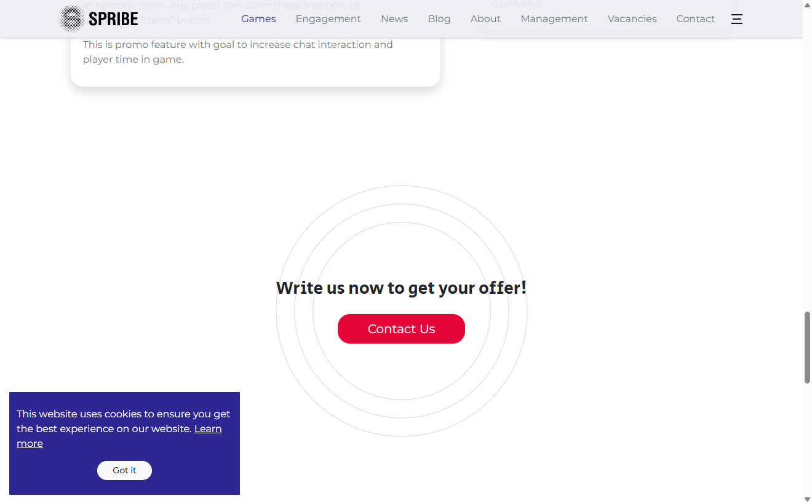Open the Management page
Viewport: 812px width, 504px height.
(554, 19)
